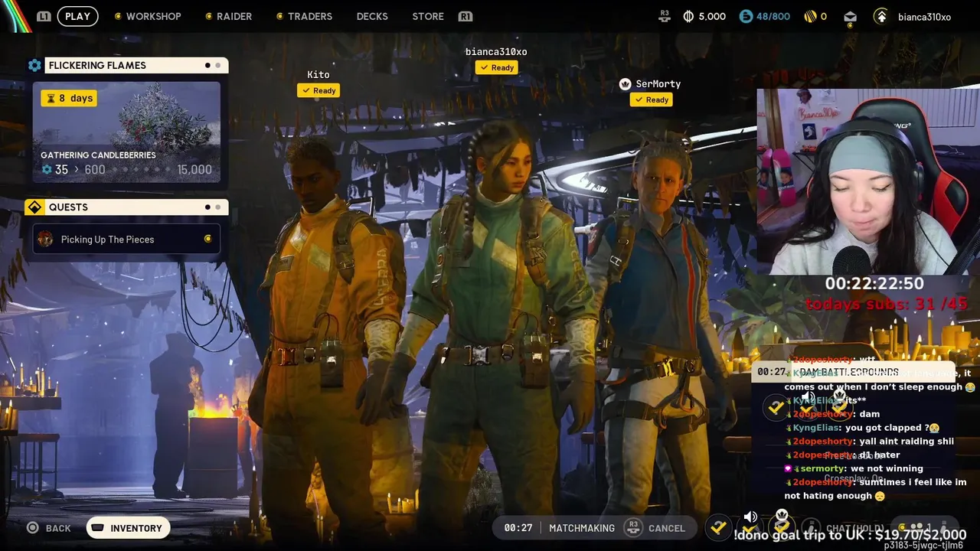Click the R3 icon beside CANCEL
Viewport: 980px width, 551px height.
[x=632, y=527]
